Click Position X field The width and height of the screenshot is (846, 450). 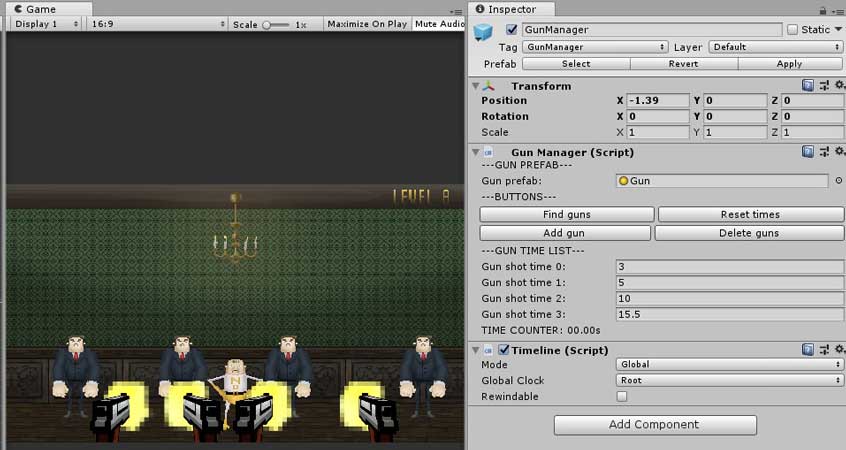pyautogui.click(x=658, y=100)
